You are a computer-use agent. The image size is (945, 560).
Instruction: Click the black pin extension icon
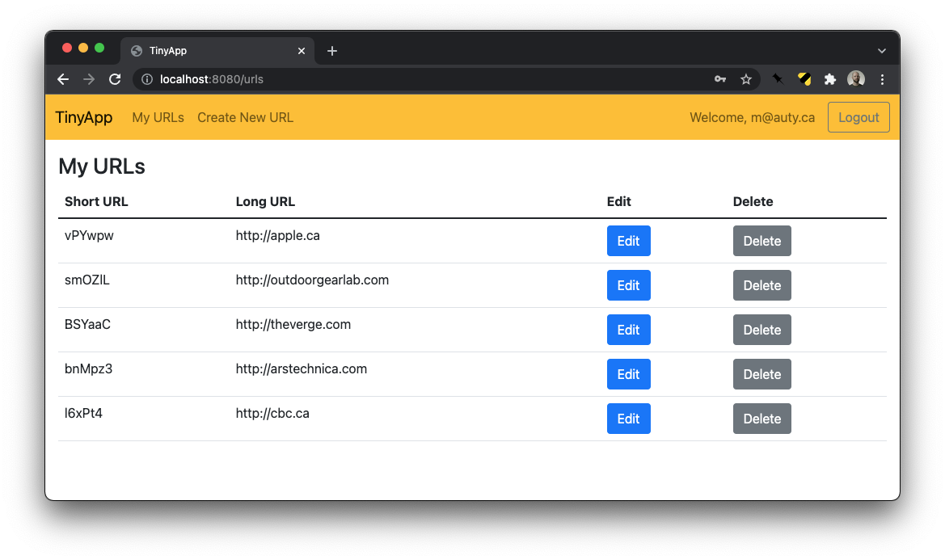click(778, 79)
